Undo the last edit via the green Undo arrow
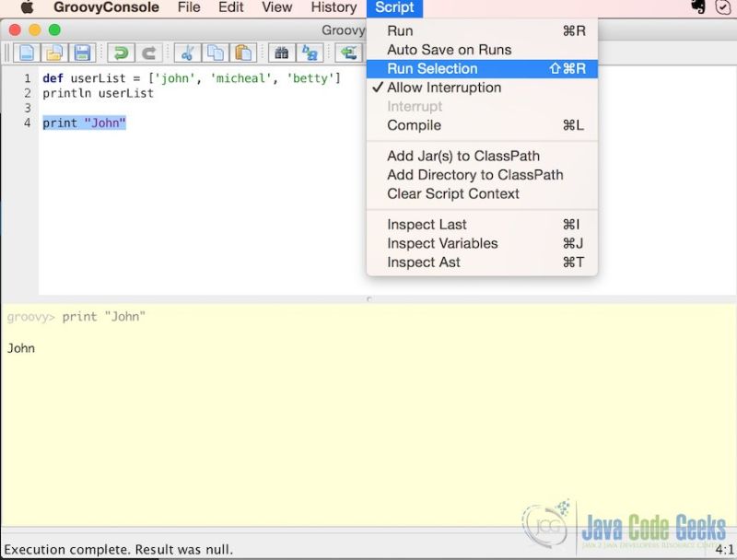737x560 pixels. pos(120,52)
